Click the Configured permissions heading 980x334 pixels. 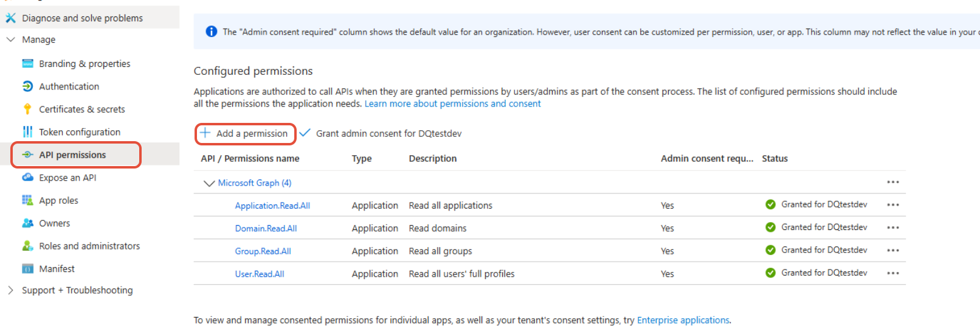pyautogui.click(x=253, y=71)
